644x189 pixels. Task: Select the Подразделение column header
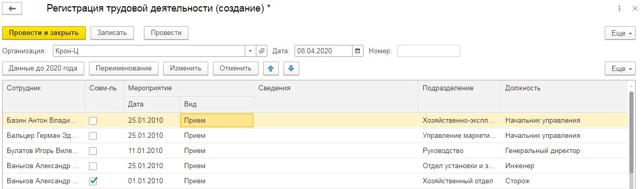459,88
